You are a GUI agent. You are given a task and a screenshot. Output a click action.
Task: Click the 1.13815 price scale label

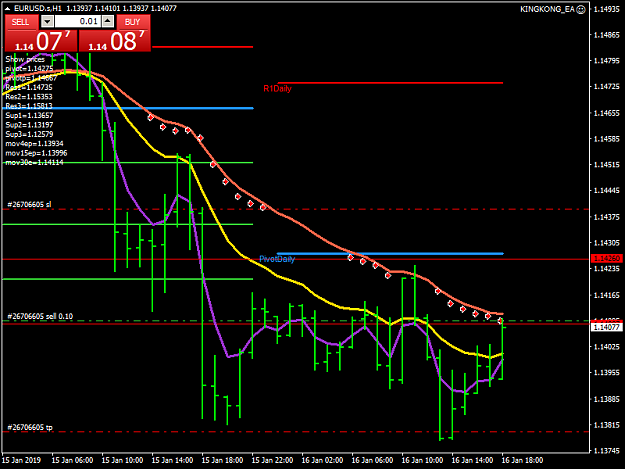click(x=607, y=425)
